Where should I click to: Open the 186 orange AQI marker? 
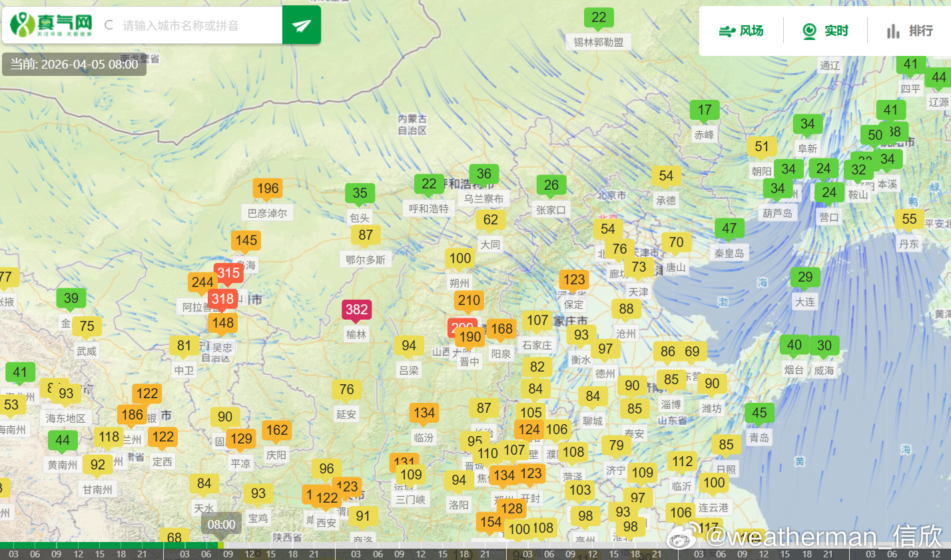(132, 416)
